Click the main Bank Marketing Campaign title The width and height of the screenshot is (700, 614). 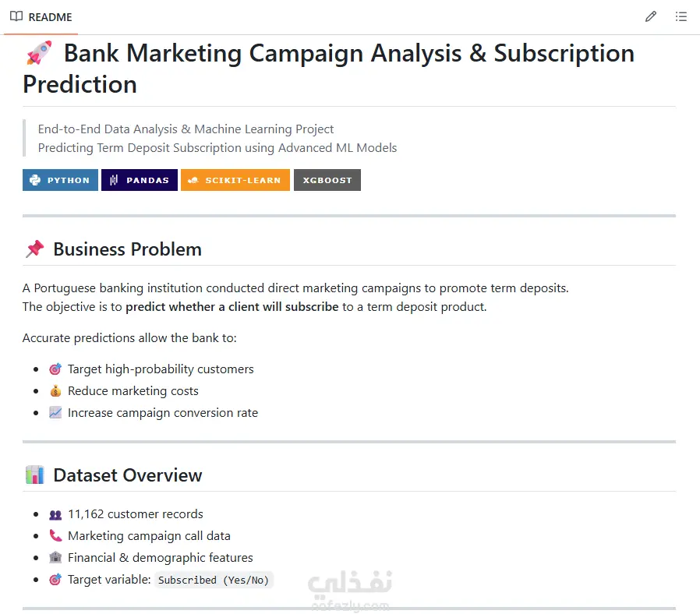329,69
